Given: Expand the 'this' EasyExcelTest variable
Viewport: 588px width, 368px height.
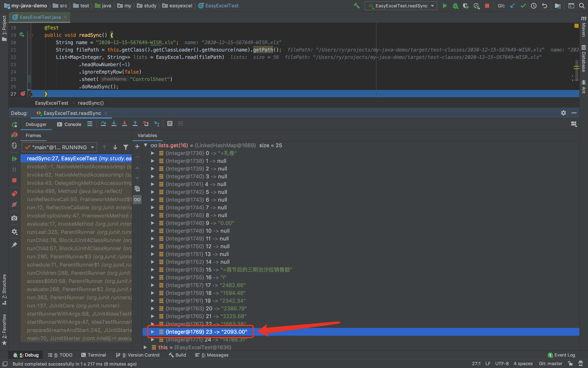Looking at the screenshot, I should coord(145,347).
